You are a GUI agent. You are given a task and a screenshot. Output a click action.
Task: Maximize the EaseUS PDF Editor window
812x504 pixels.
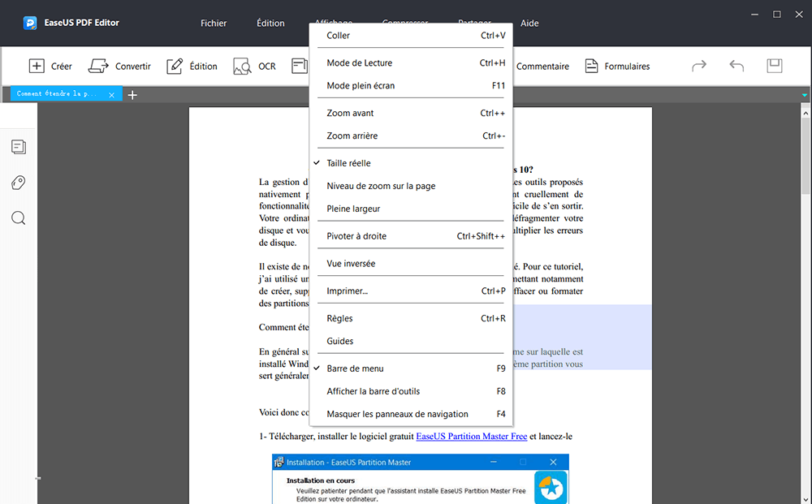pyautogui.click(x=777, y=15)
